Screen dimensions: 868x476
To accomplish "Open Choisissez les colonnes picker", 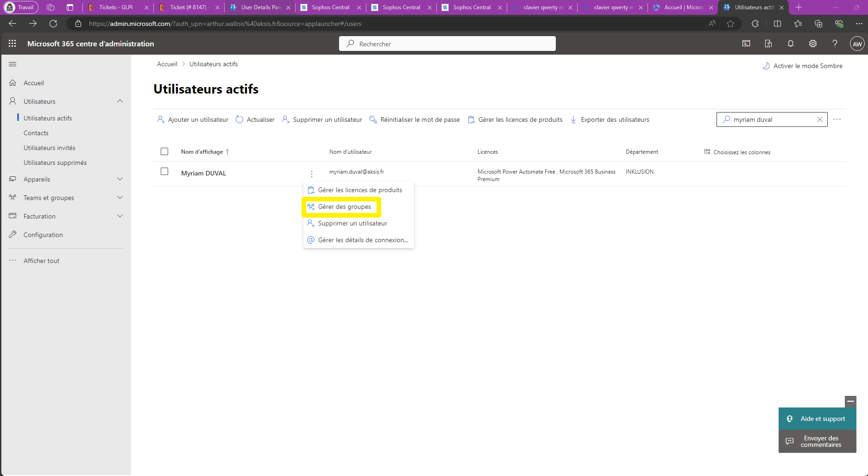I will (x=737, y=152).
